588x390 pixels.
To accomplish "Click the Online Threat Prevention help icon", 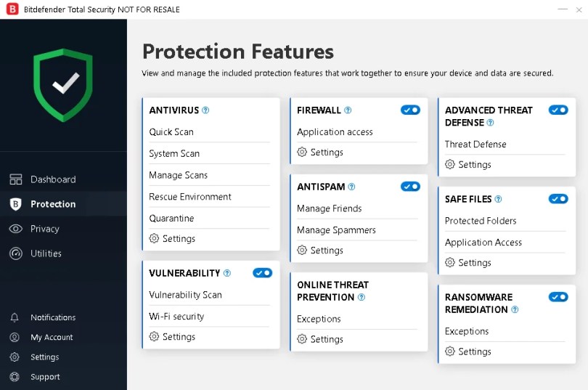I will [x=362, y=297].
